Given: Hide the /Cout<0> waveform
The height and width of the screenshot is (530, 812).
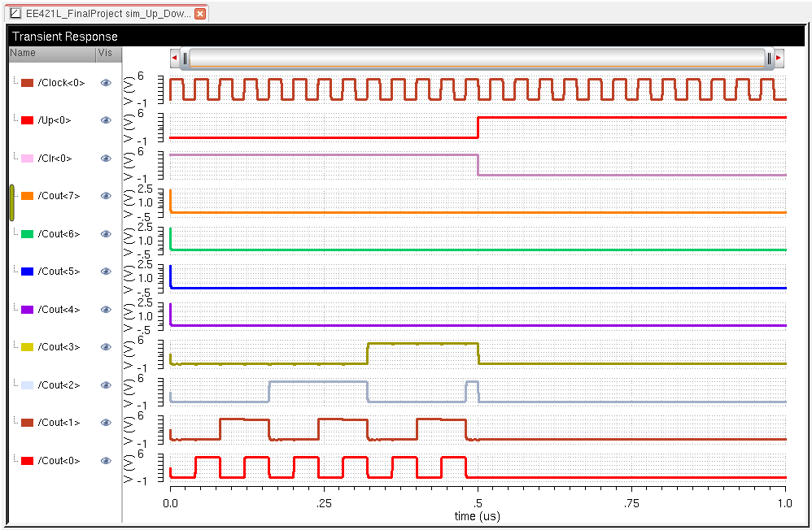Looking at the screenshot, I should point(106,461).
